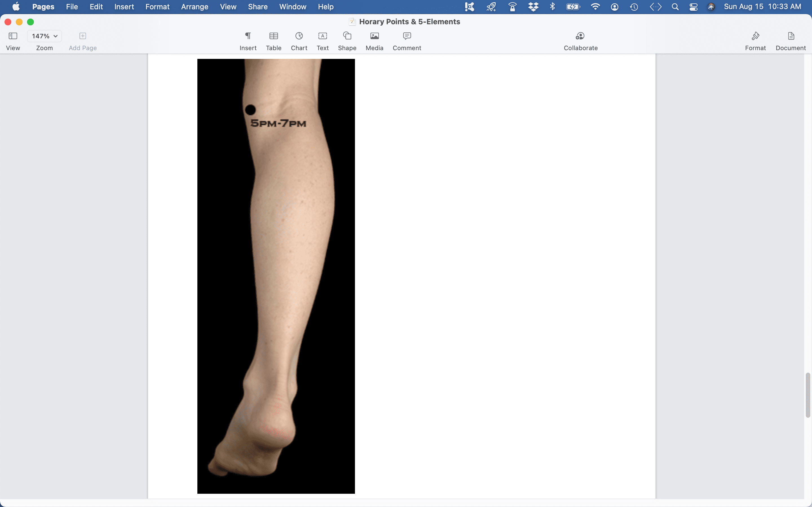812x507 pixels.
Task: Open the Arrange menu
Action: coord(195,7)
